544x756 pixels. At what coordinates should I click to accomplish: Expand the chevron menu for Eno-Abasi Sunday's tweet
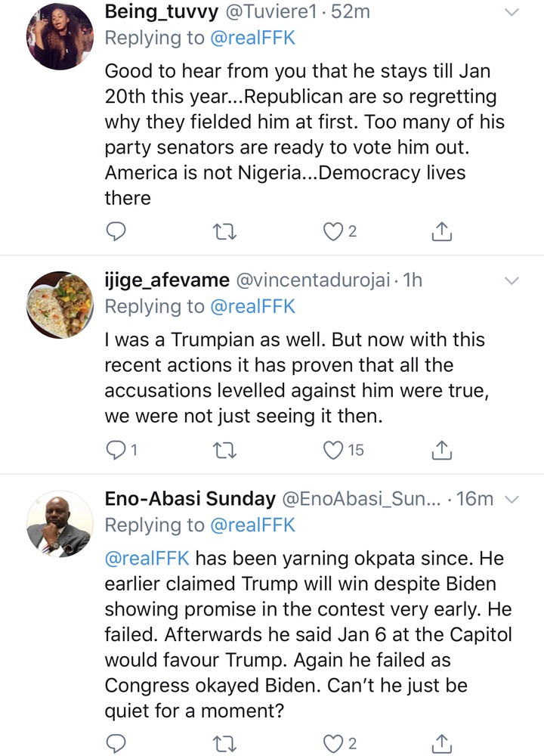[512, 500]
